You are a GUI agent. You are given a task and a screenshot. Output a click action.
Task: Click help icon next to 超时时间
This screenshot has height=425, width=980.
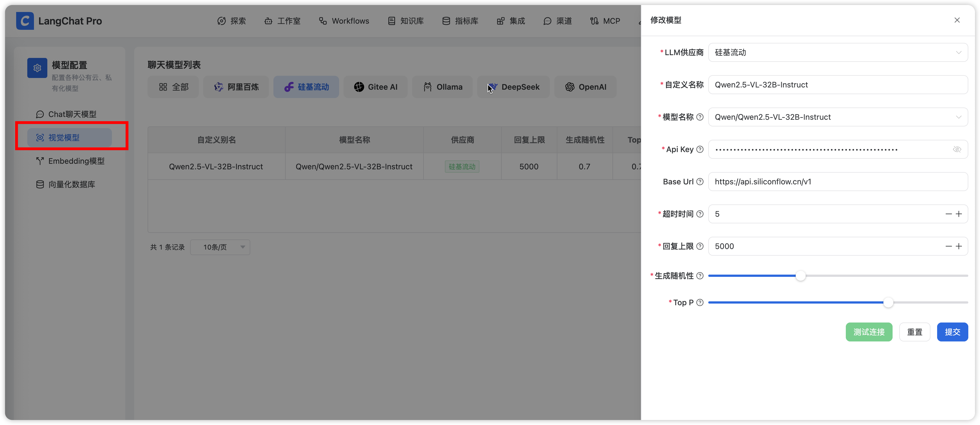point(700,214)
